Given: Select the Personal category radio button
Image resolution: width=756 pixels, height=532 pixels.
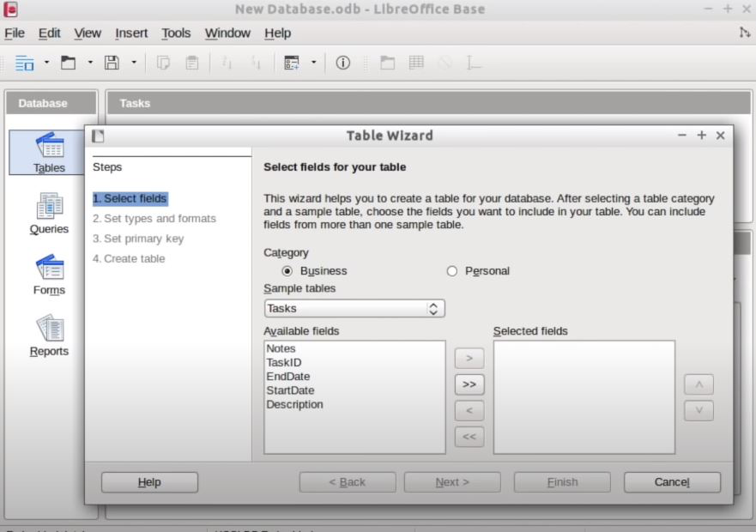Looking at the screenshot, I should [x=451, y=270].
